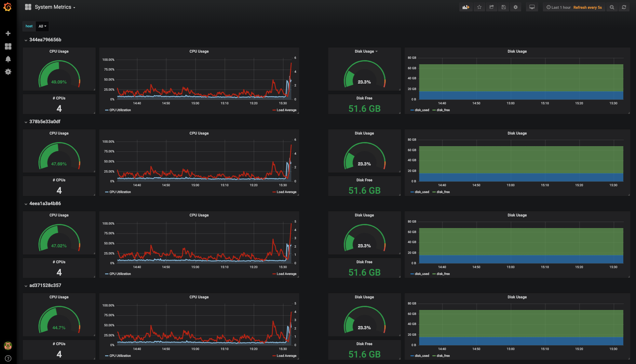The image size is (636, 364).
Task: Click the Add panel toolbar icon
Action: [466, 7]
